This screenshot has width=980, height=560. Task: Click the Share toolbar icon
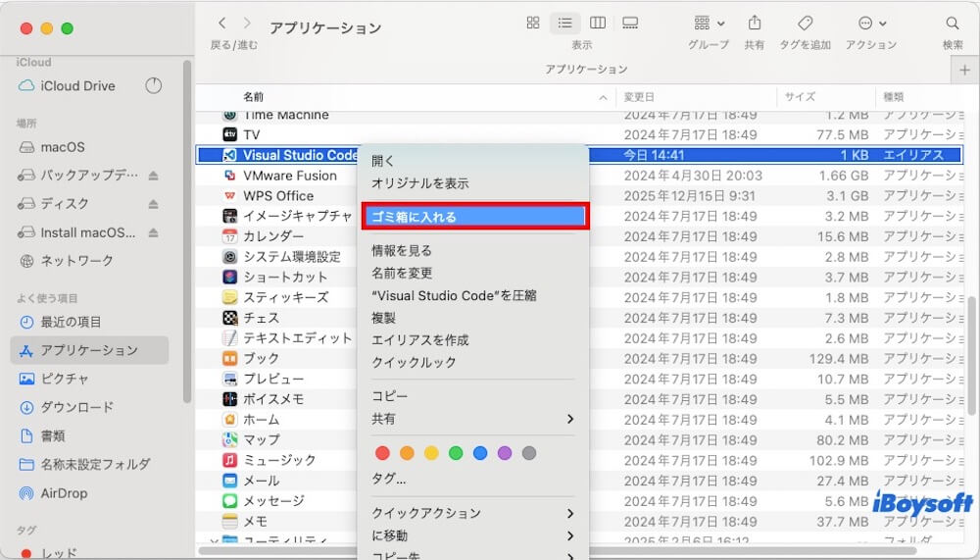(x=755, y=24)
